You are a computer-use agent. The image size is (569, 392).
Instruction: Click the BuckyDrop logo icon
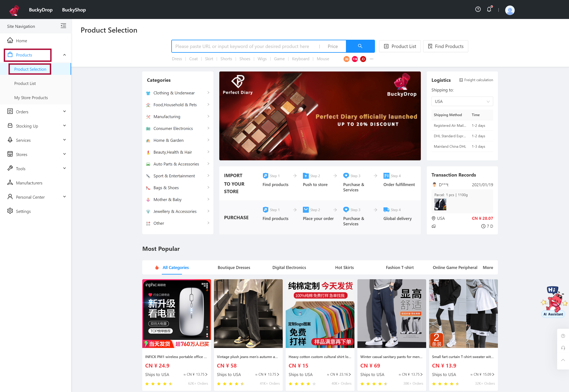[x=13, y=9]
